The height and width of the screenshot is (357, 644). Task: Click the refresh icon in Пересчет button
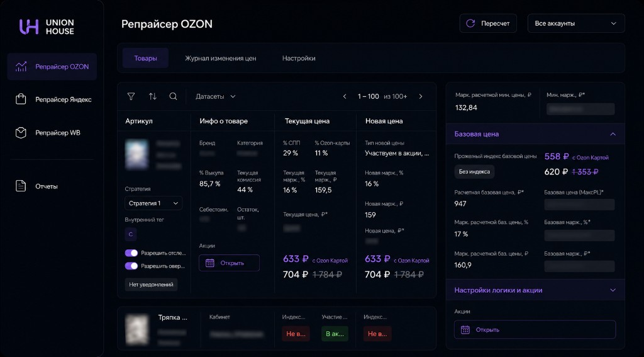(x=470, y=23)
